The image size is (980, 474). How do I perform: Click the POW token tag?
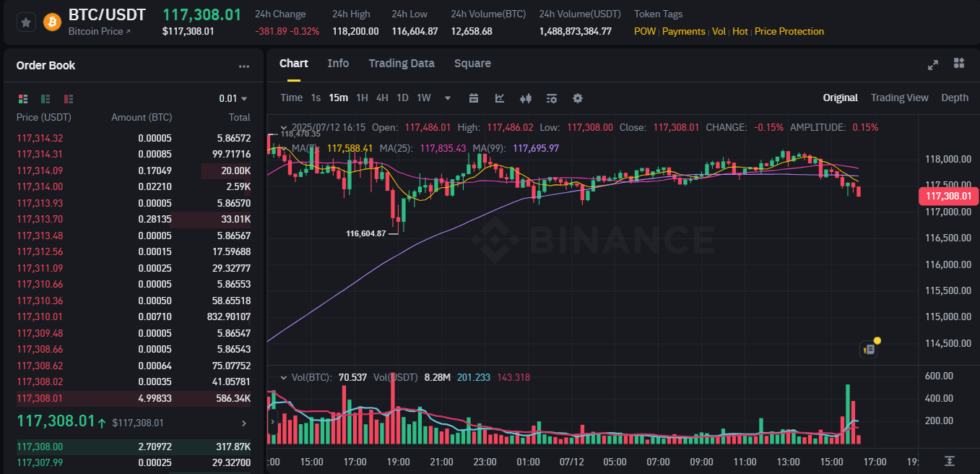[645, 31]
